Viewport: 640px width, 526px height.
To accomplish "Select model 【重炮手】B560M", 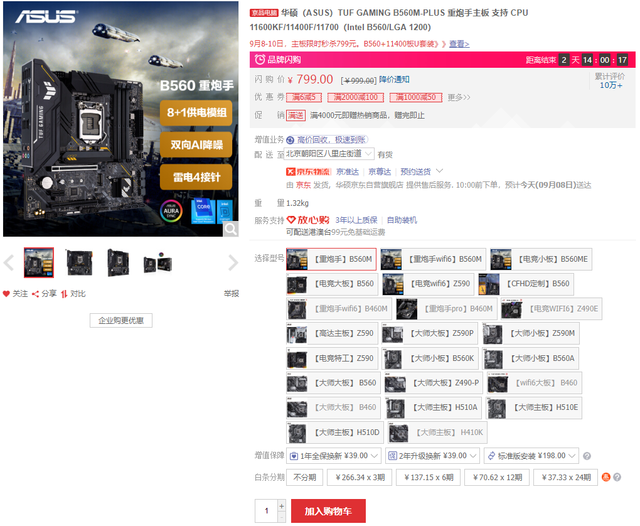I will (x=331, y=259).
